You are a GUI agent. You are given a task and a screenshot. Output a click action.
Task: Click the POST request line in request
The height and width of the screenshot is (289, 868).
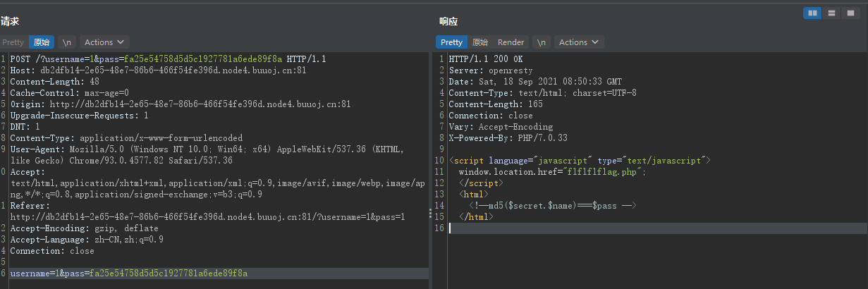tap(168, 59)
